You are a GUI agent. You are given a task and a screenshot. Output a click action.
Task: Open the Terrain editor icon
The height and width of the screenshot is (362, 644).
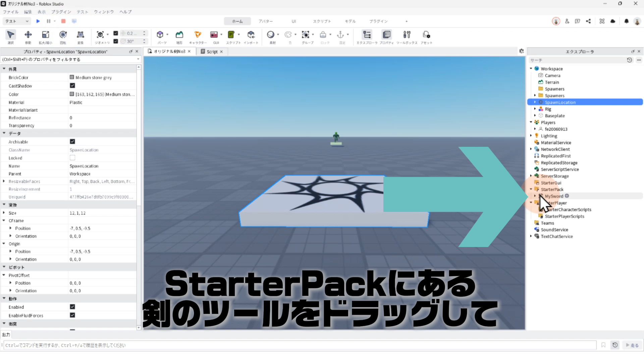pos(179,35)
